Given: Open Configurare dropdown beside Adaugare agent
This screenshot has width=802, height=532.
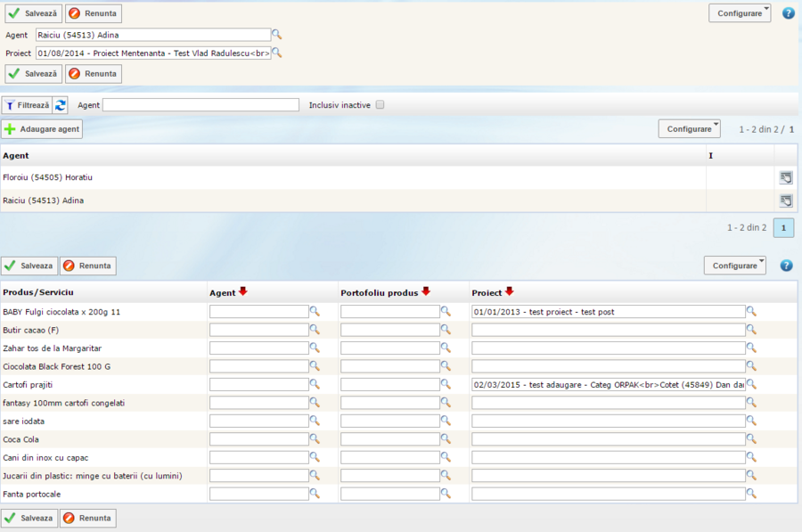Looking at the screenshot, I should 689,129.
